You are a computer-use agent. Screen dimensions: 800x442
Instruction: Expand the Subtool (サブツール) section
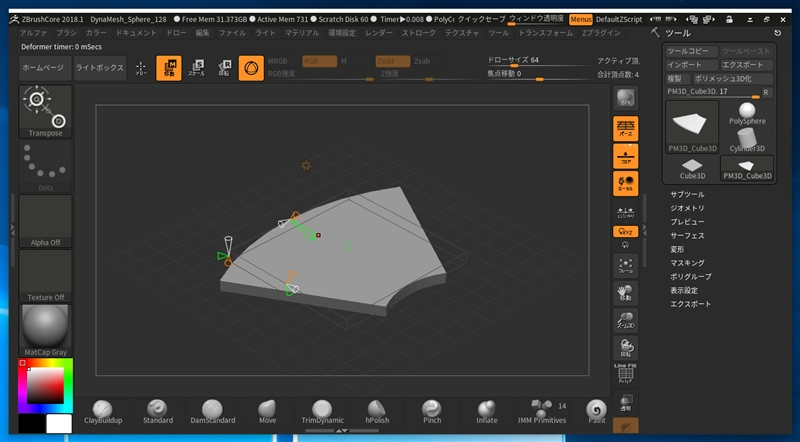click(687, 194)
